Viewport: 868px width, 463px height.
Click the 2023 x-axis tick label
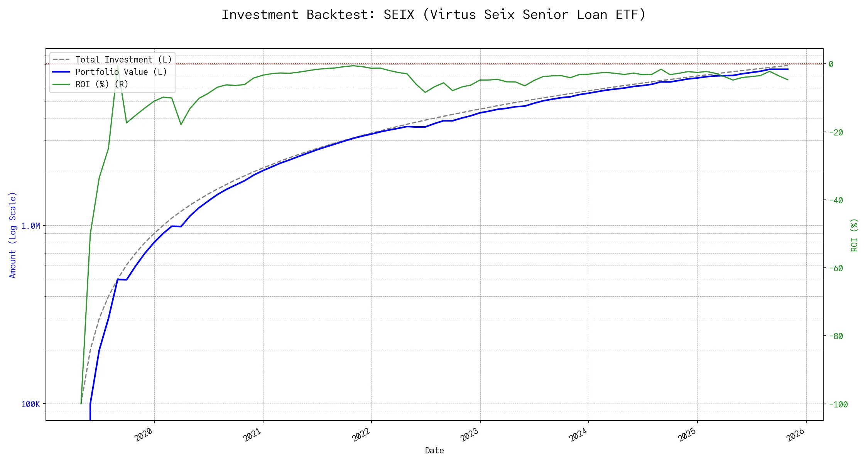[x=469, y=435]
